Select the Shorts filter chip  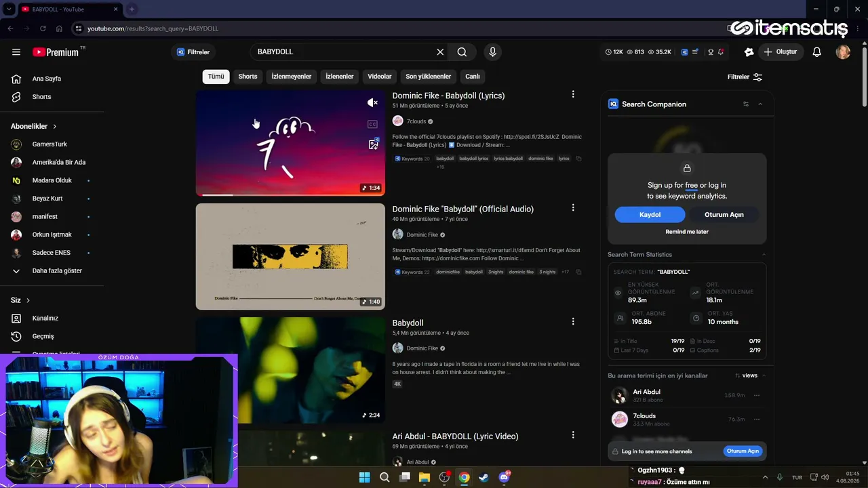[248, 77]
